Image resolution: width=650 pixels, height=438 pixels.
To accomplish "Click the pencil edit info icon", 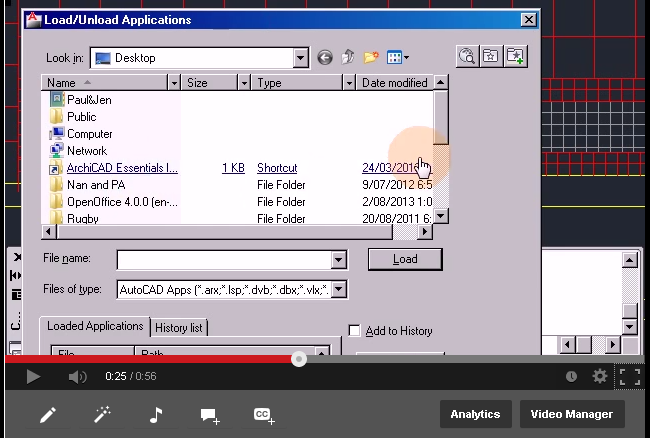I will (48, 415).
